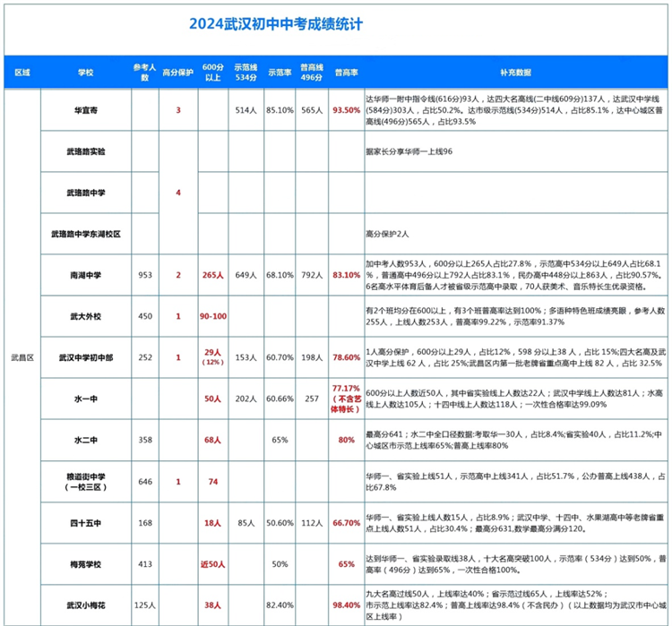Click the 武珞路中学 school cell
672x626 pixels.
tap(86, 193)
